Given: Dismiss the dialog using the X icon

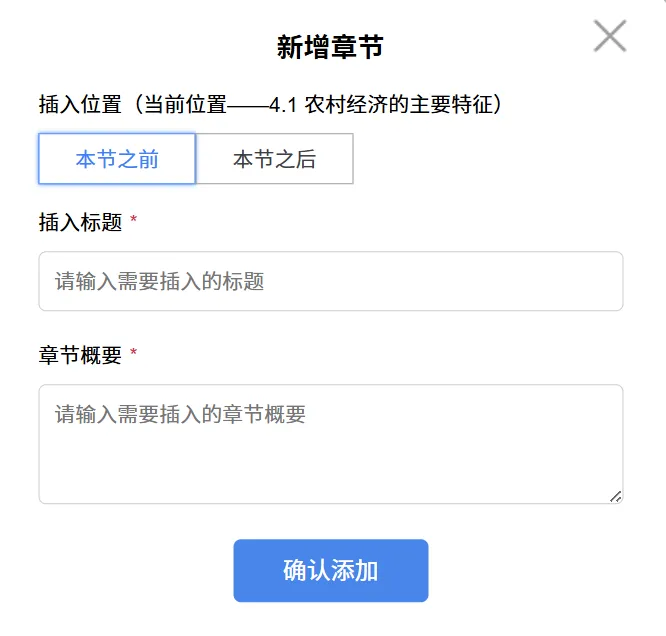Looking at the screenshot, I should [609, 36].
